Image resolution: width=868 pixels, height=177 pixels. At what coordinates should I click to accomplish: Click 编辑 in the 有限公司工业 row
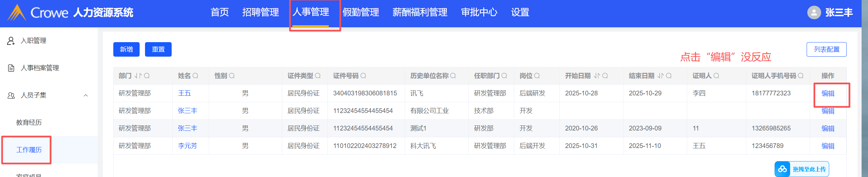828,111
